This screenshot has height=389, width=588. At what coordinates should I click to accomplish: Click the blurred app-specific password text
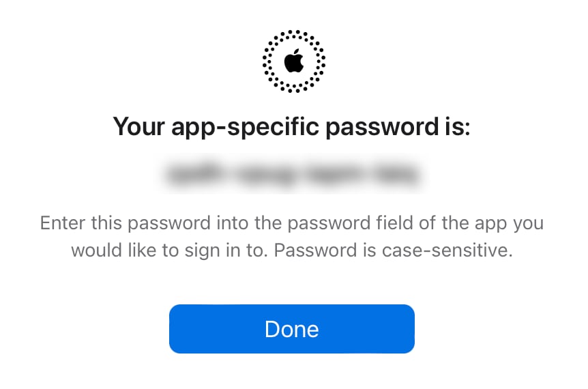[x=292, y=175]
